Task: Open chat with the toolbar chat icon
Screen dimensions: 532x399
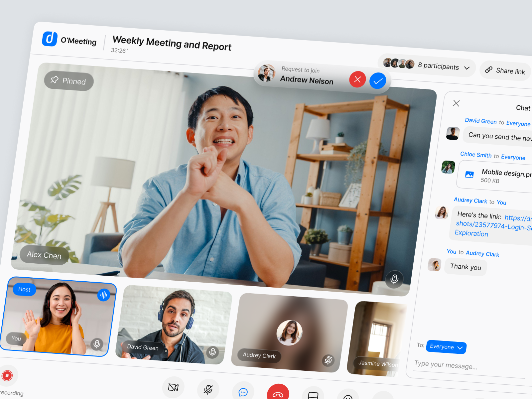Action: (x=243, y=392)
